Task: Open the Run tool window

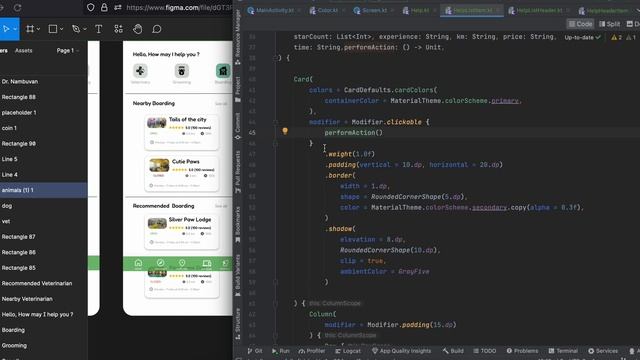Action: click(x=281, y=351)
